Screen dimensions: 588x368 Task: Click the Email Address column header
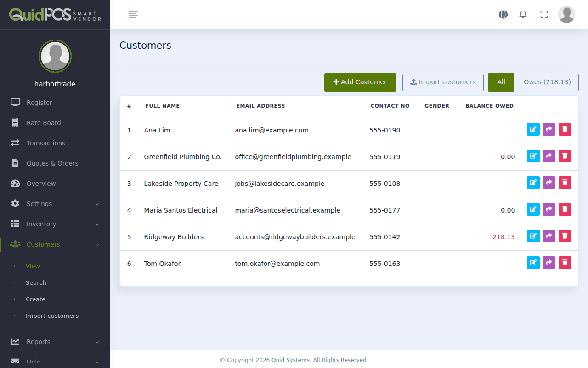(260, 106)
